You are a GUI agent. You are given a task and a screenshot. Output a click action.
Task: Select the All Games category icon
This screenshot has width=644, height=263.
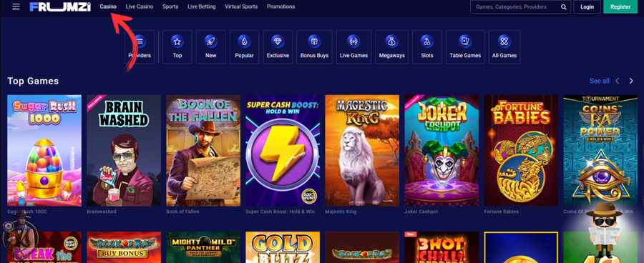tap(504, 41)
